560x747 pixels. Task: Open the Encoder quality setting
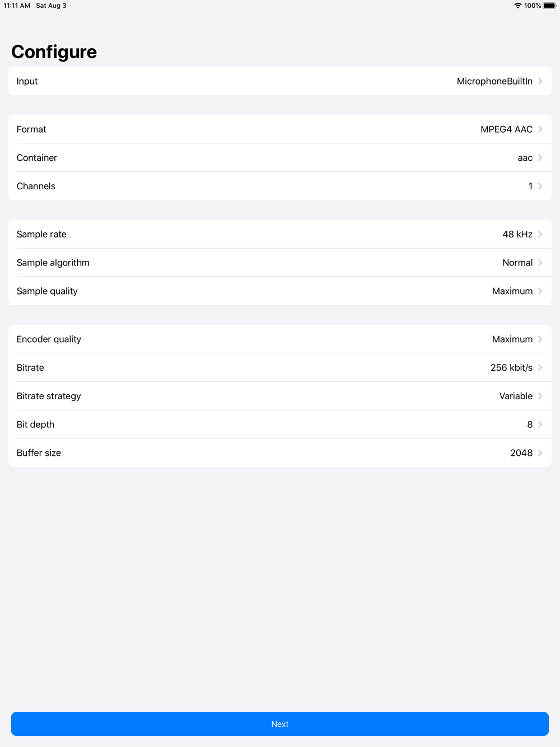pos(280,339)
